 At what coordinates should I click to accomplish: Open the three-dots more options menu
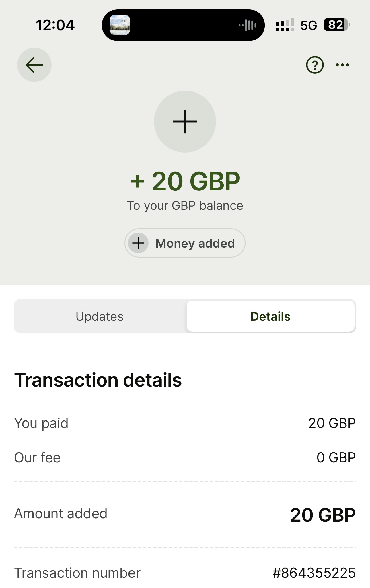[342, 65]
